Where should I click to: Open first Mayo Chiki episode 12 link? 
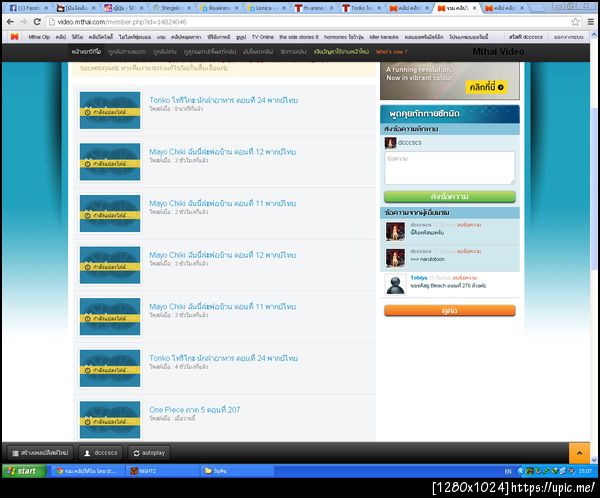222,152
